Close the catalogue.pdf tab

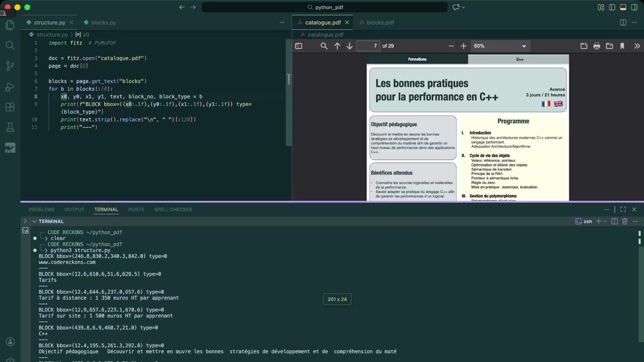click(348, 23)
